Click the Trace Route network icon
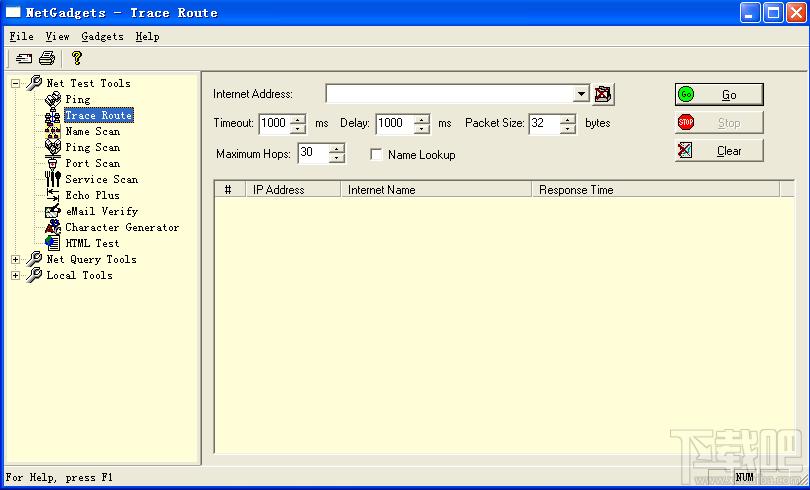Viewport: 810px width, 490px height. [x=53, y=115]
